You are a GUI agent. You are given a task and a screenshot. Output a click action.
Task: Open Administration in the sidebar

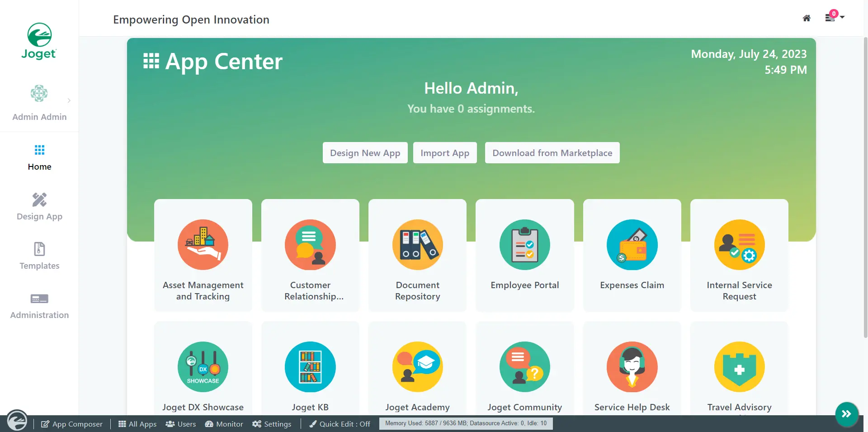coord(39,306)
